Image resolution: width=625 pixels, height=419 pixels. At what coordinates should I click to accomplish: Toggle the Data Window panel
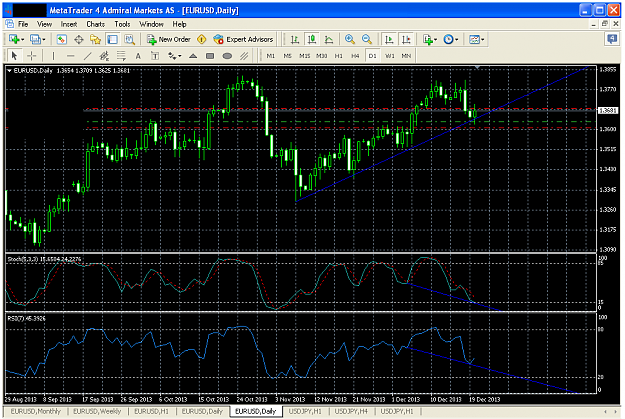click(x=79, y=39)
